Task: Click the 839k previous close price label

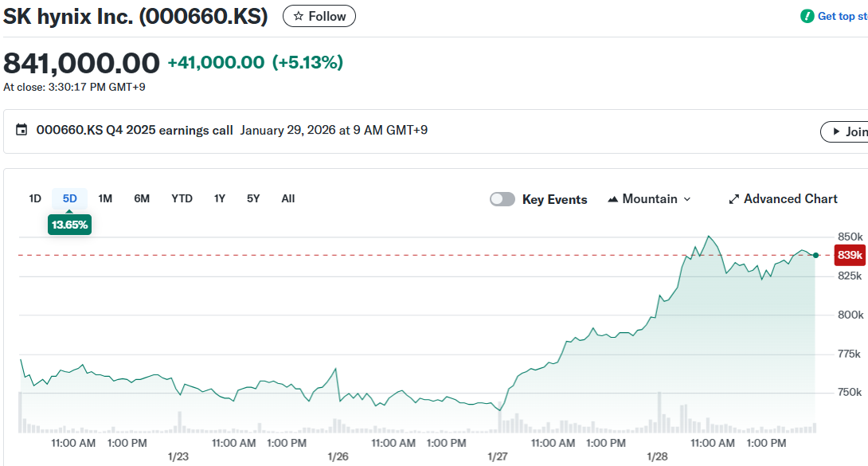Action: click(850, 256)
